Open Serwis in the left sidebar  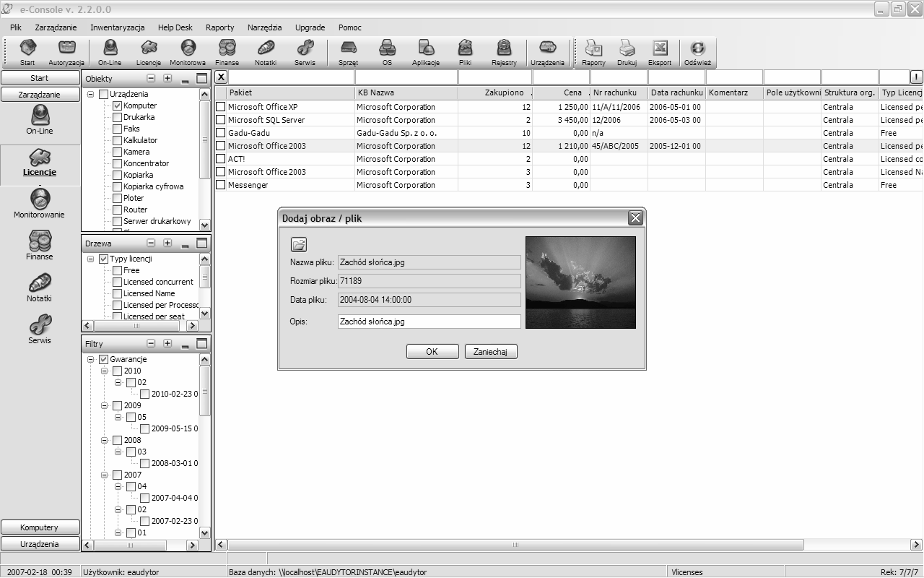tap(40, 329)
